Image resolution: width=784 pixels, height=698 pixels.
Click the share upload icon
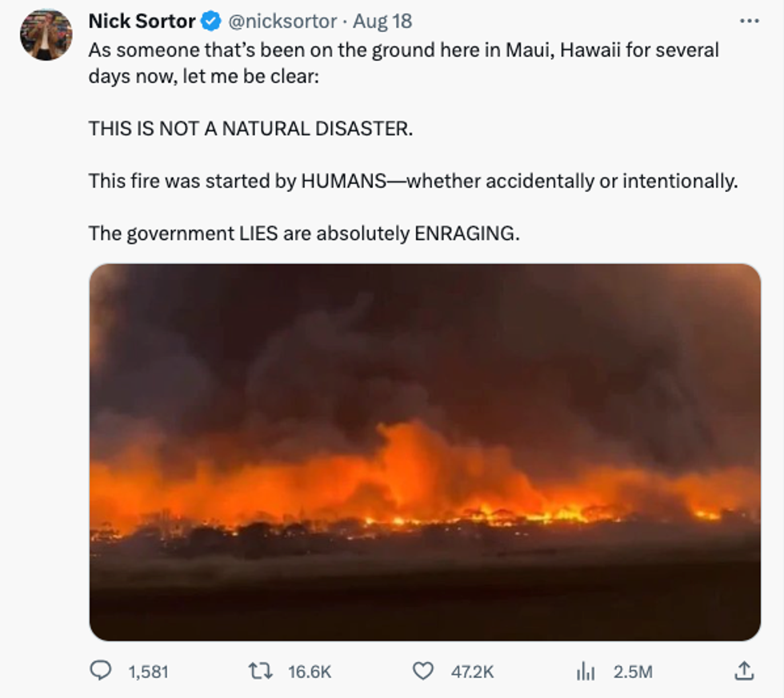point(743,670)
